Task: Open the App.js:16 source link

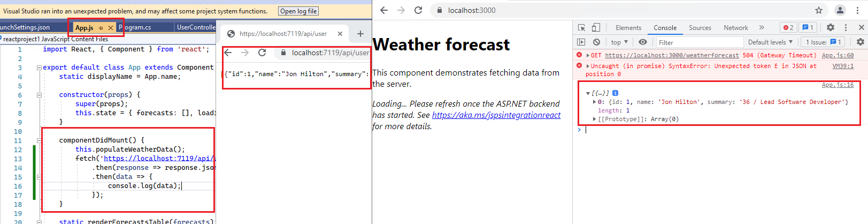Action: click(x=838, y=85)
